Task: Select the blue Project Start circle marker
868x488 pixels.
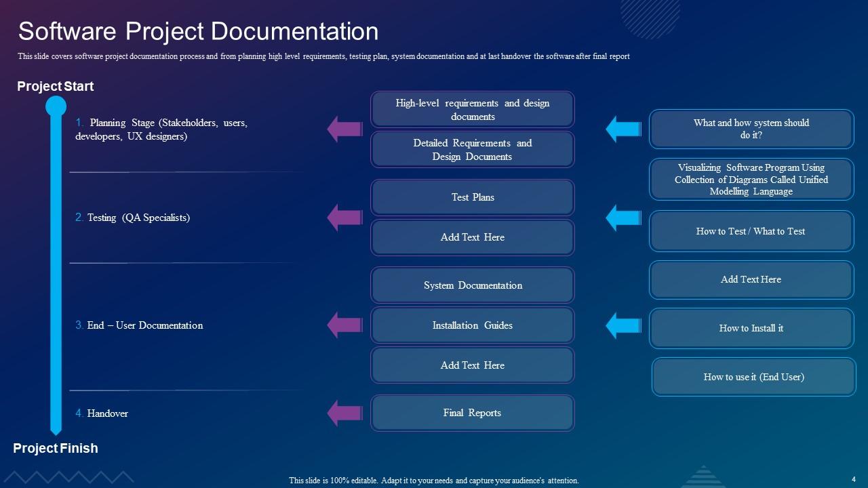Action: tap(56, 105)
